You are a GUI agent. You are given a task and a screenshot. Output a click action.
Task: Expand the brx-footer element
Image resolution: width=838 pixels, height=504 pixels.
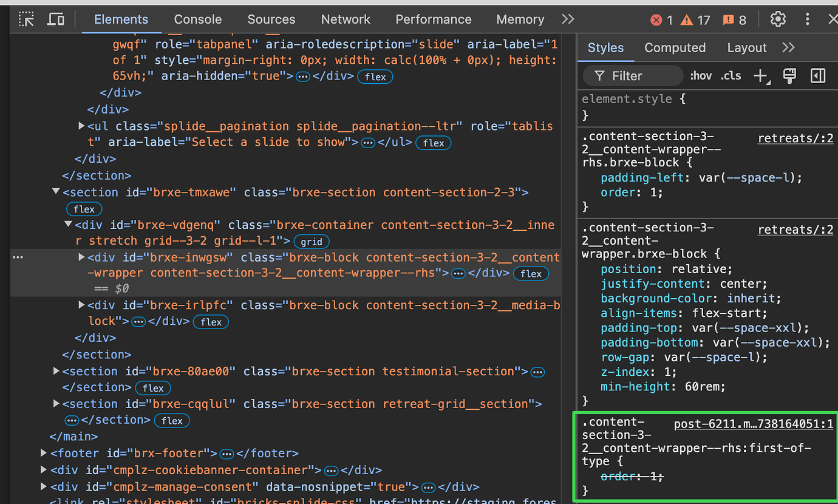tap(43, 452)
